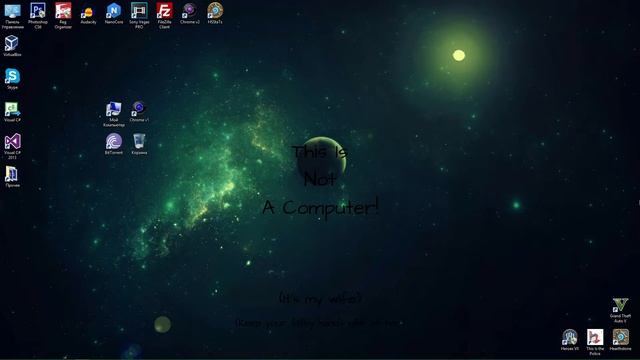
Task: Open the Reg Organizer shortcut
Action: [x=63, y=16]
